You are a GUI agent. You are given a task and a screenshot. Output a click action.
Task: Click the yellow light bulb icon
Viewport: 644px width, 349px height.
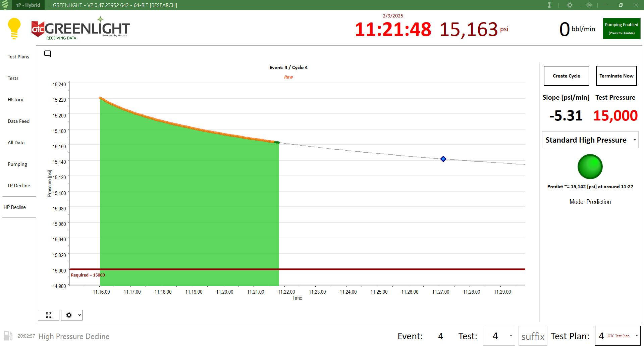(14, 29)
